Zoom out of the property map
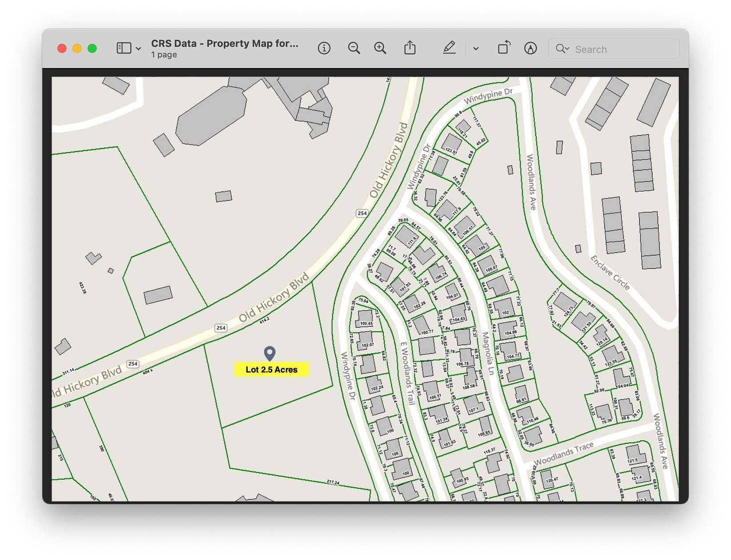Screen dimensions: 731x560 (x=353, y=48)
